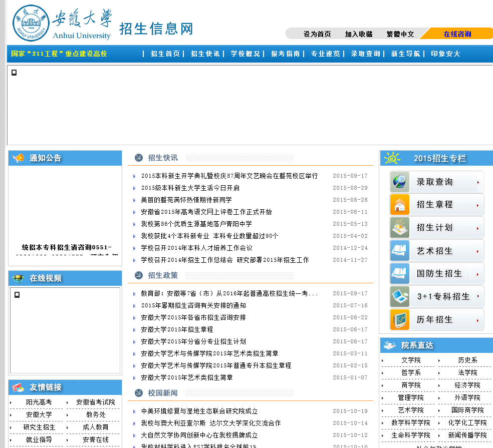Open the 阳光高考 friendly link
493x448 pixels.
pos(39,402)
